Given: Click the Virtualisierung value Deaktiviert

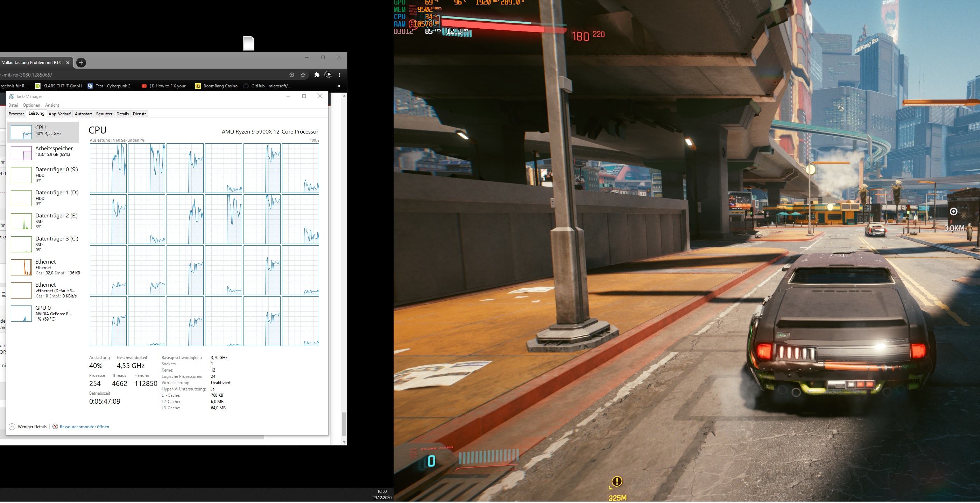Looking at the screenshot, I should click(221, 383).
